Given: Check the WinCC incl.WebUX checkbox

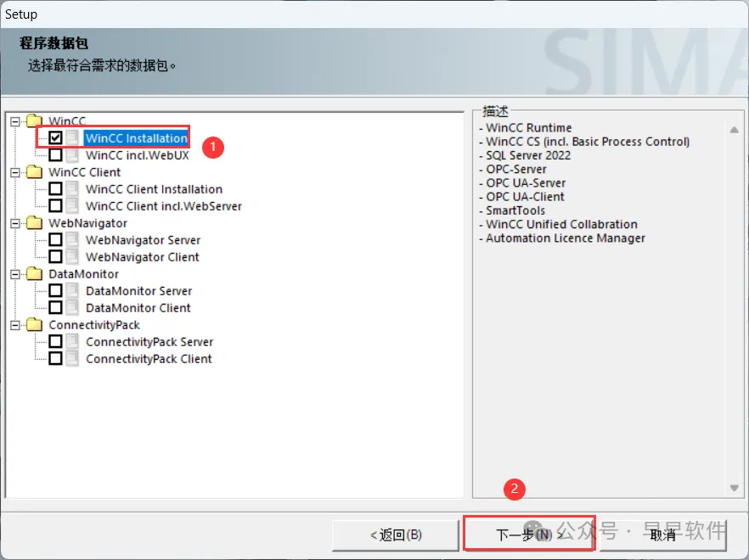Looking at the screenshot, I should click(55, 154).
